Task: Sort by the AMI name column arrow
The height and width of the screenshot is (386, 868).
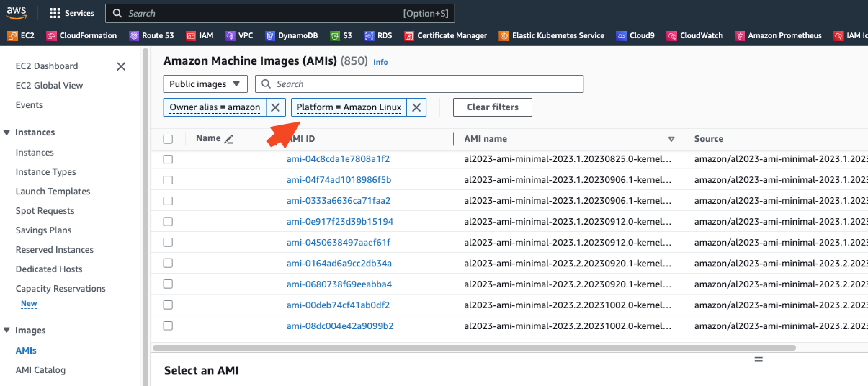Action: point(671,139)
